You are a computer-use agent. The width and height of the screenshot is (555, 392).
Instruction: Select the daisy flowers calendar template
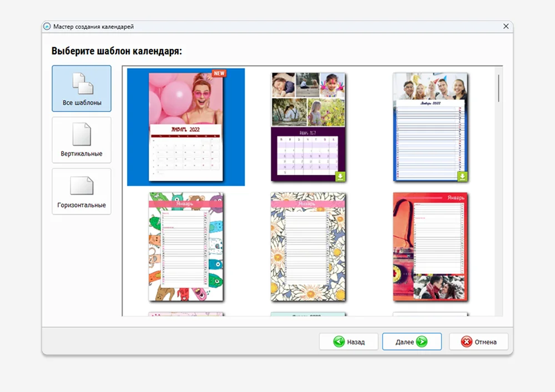(308, 247)
